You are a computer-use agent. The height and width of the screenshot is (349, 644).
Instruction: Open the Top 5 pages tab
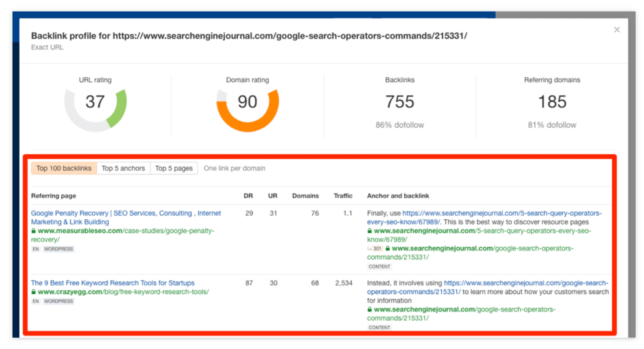[174, 168]
